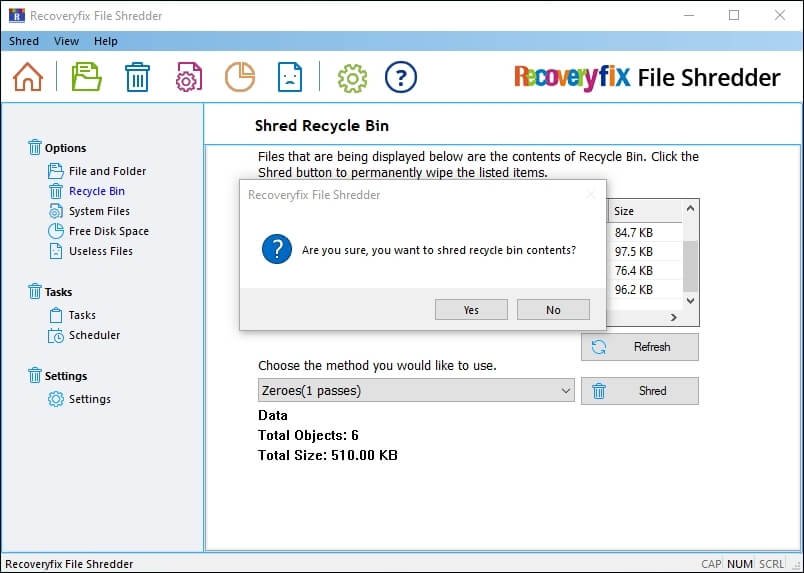Click the Help question mark toolbar icon
The image size is (804, 573).
pos(400,77)
